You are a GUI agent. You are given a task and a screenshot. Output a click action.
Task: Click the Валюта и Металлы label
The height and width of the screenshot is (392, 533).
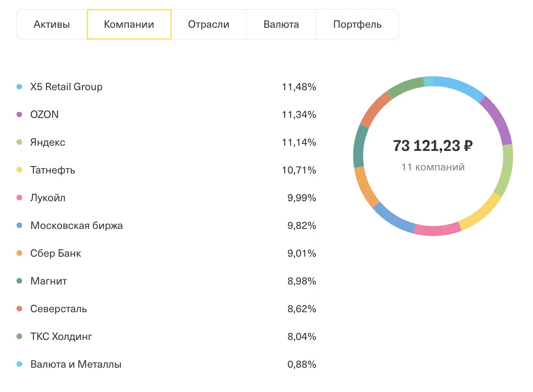(76, 364)
